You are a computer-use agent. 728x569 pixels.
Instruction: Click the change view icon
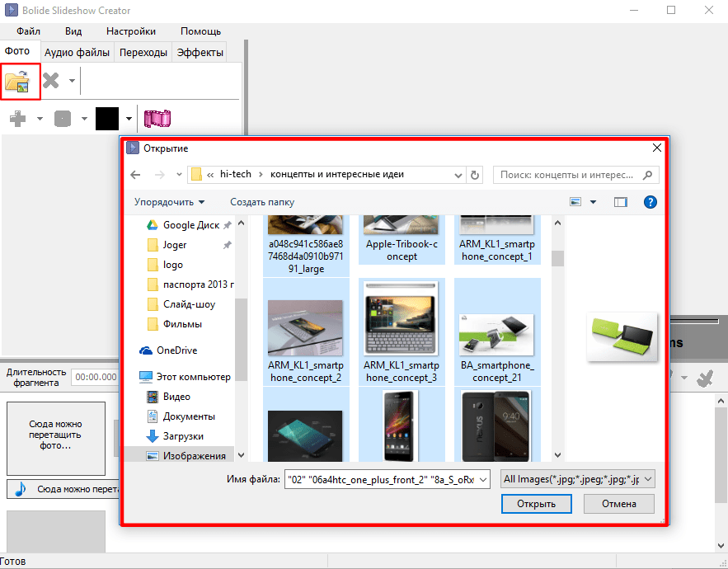click(x=575, y=202)
